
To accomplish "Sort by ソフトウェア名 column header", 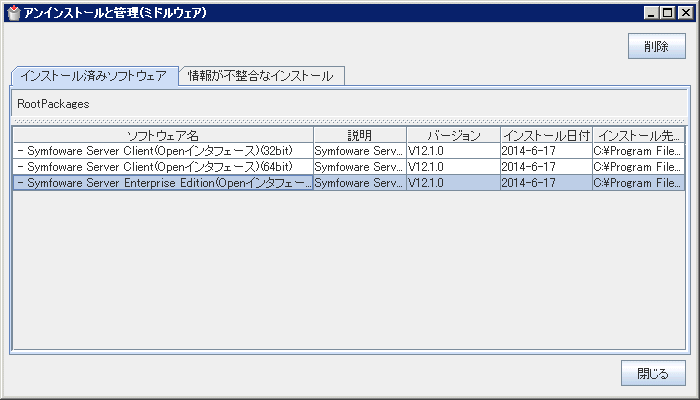I will 163,135.
